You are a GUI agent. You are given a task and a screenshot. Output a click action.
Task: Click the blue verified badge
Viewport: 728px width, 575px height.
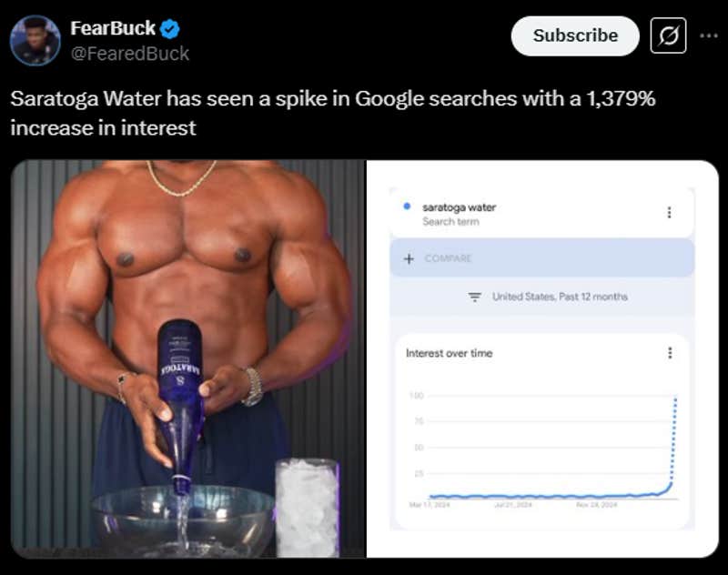pyautogui.click(x=170, y=29)
